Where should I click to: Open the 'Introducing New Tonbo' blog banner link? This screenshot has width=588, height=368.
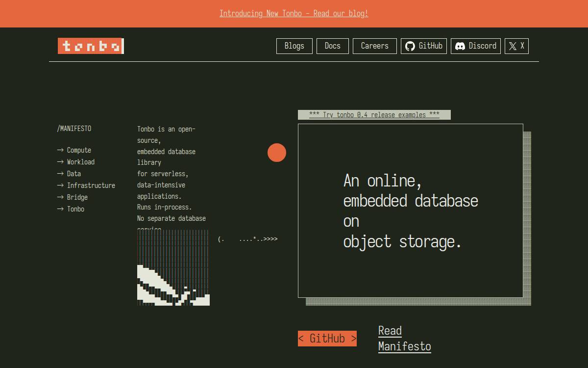tap(294, 14)
